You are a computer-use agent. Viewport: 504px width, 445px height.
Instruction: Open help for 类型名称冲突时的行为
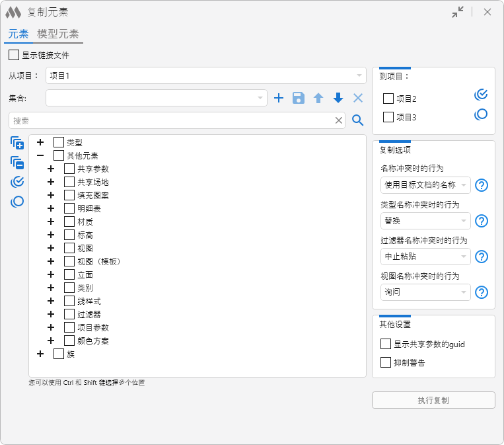[x=482, y=221]
